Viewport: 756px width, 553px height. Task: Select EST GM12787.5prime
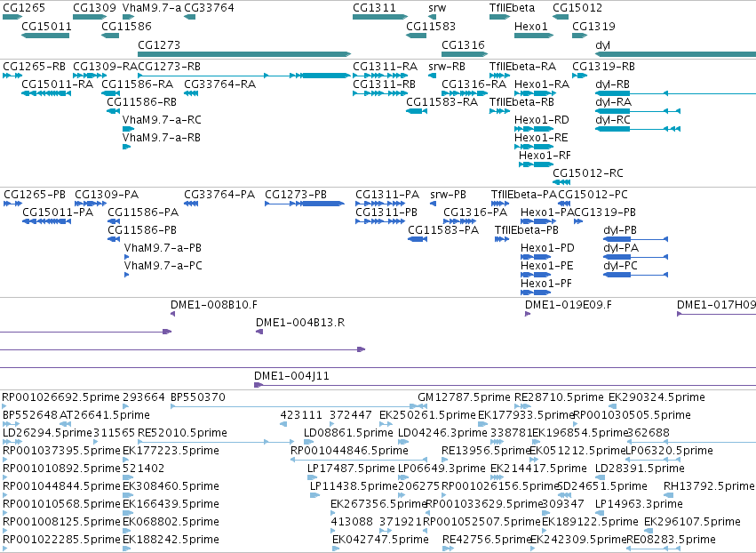coord(464,397)
